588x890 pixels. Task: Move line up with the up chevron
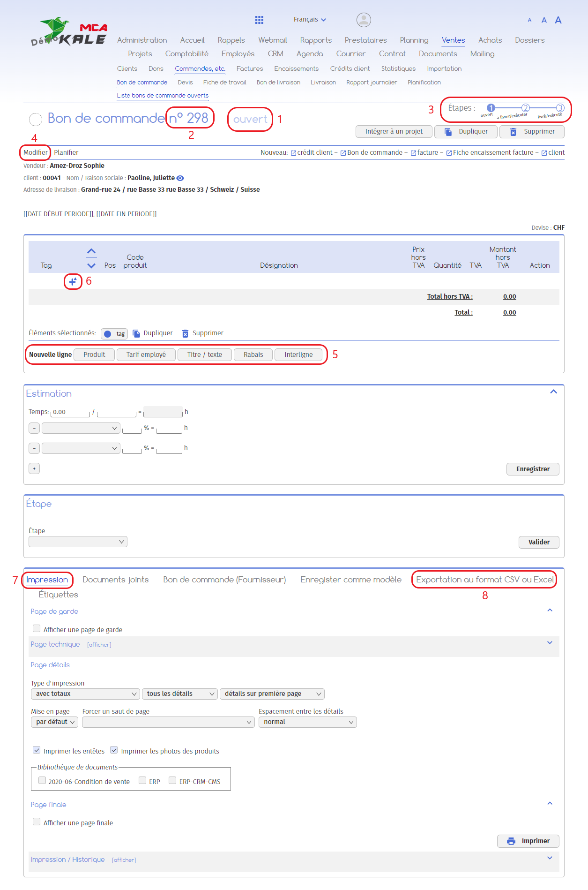pyautogui.click(x=91, y=251)
